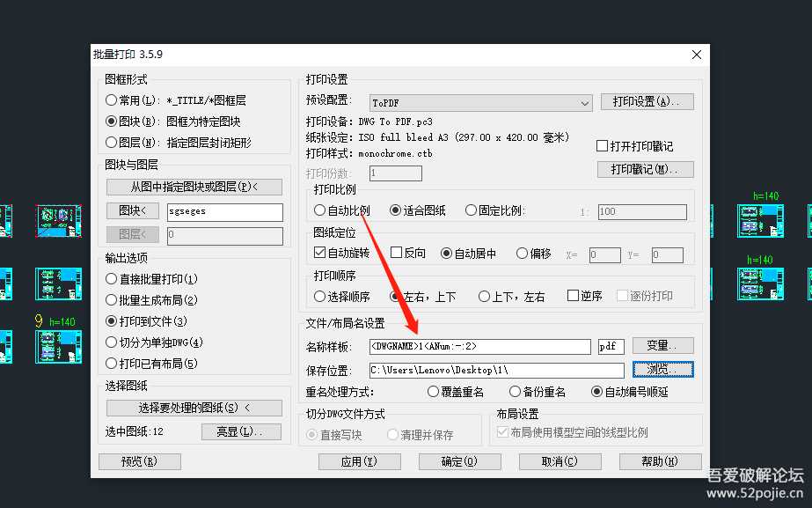
Task: Click the 打印戳记(M) button
Action: [x=645, y=169]
